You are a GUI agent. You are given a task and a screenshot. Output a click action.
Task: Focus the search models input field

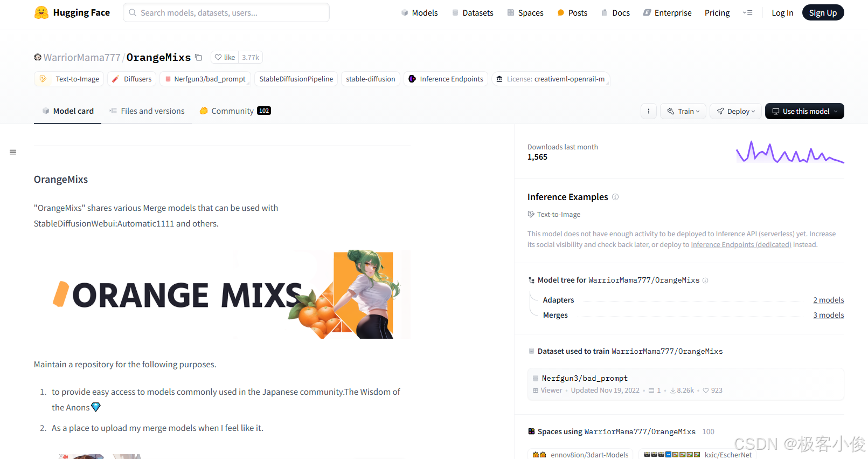[x=226, y=12]
